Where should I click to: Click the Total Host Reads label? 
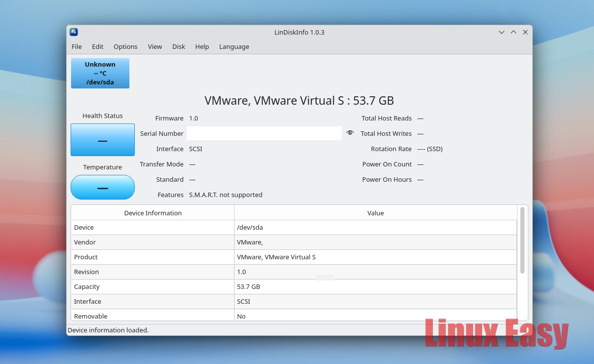tap(387, 118)
